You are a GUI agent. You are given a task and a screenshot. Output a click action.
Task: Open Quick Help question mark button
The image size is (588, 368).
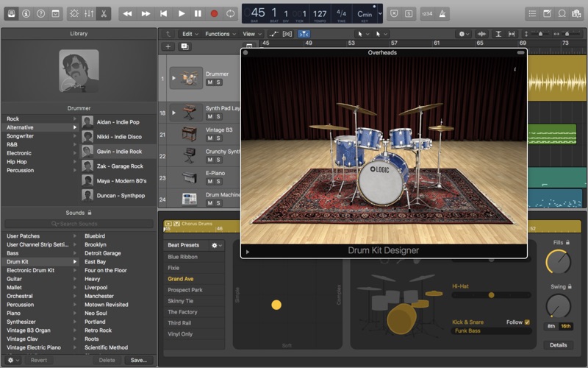40,14
